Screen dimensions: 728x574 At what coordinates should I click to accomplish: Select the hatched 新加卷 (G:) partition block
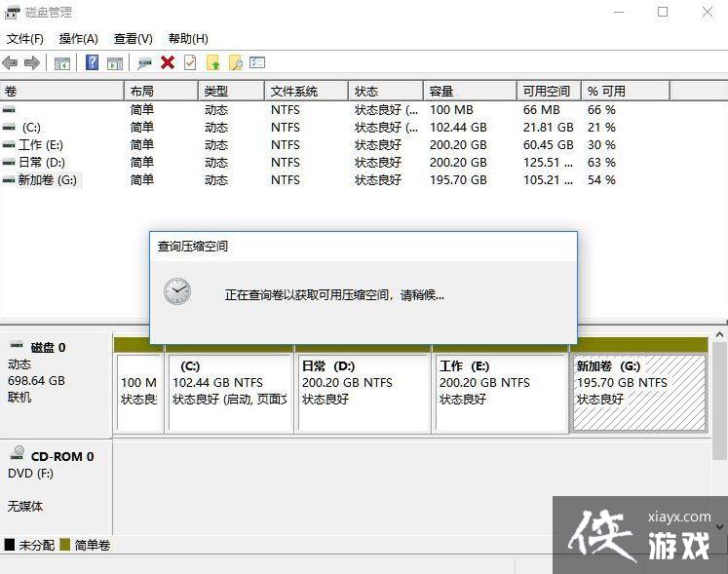(x=639, y=393)
